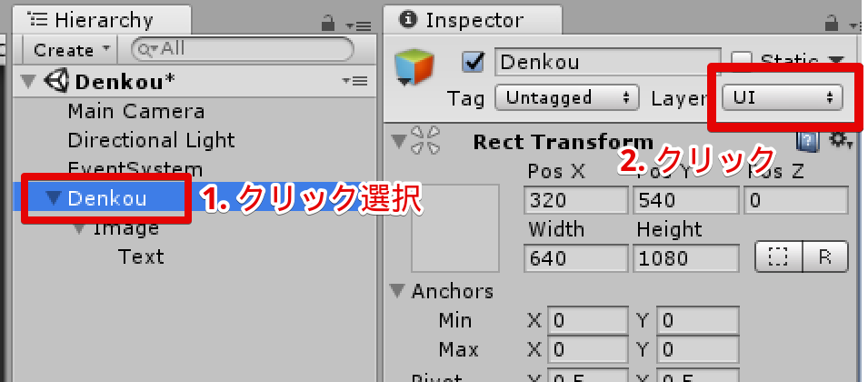Switch to the Inspector tab
The width and height of the screenshot is (868, 382).
click(x=472, y=21)
